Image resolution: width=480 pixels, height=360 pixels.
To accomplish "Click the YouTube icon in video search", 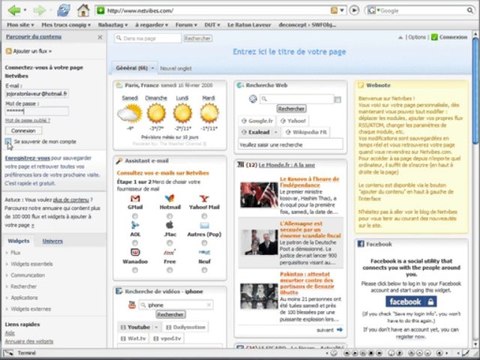I will pos(132,305).
